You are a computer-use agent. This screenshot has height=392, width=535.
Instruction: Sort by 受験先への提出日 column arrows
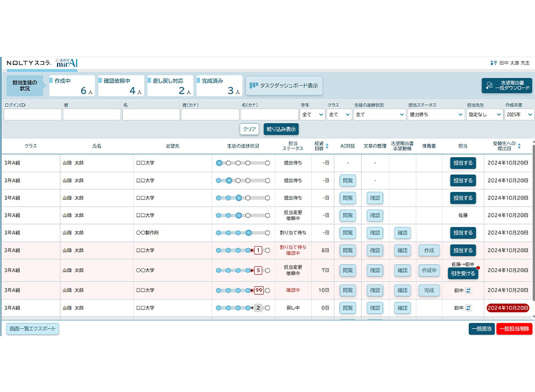coord(519,146)
